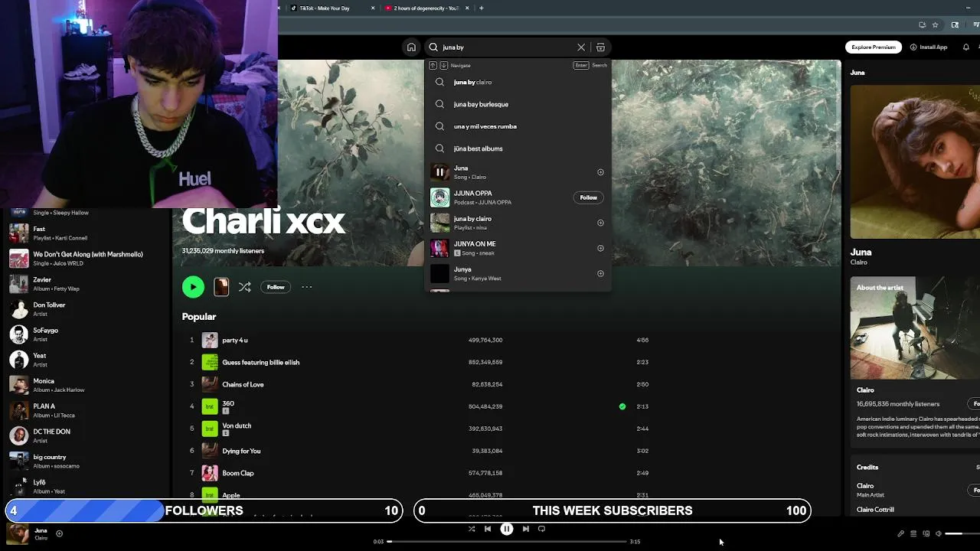
Task: Add 'juna by clairo' playlist to library
Action: coord(600,223)
